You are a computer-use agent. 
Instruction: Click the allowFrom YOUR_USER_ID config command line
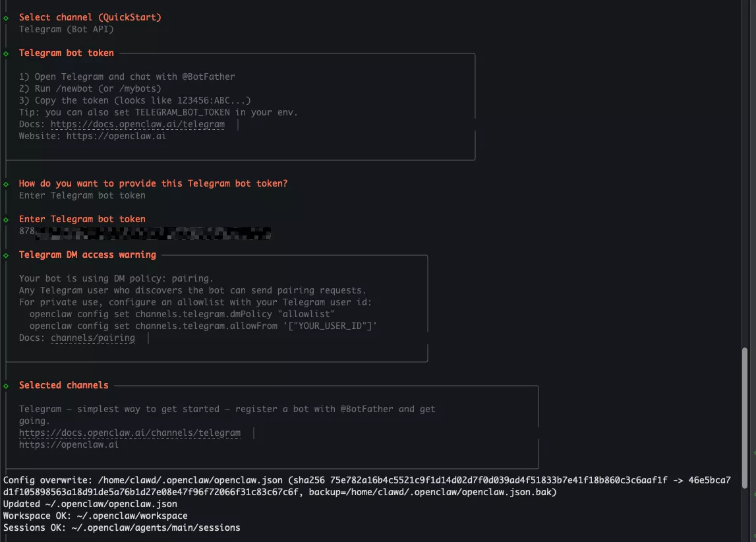[203, 326]
